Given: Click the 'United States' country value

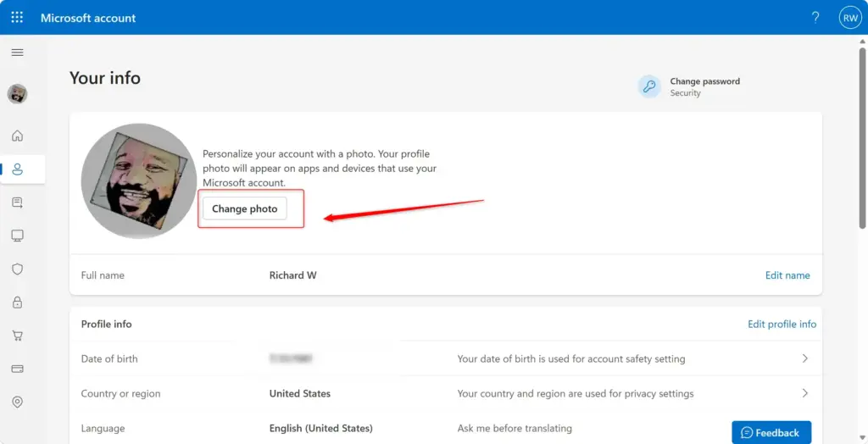Looking at the screenshot, I should pyautogui.click(x=299, y=394).
